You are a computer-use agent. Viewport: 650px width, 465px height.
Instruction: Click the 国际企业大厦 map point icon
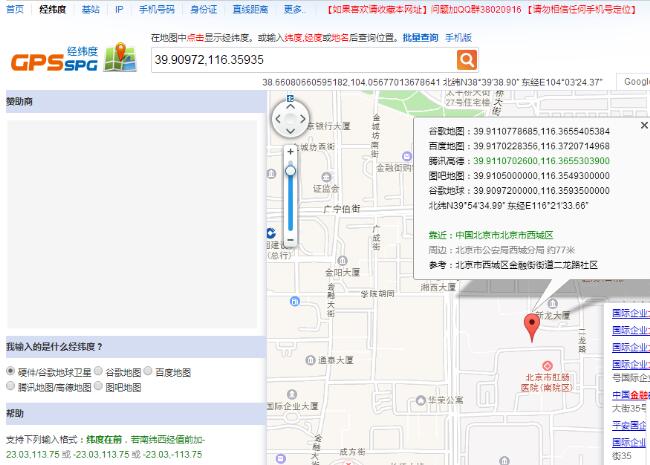point(292,394)
